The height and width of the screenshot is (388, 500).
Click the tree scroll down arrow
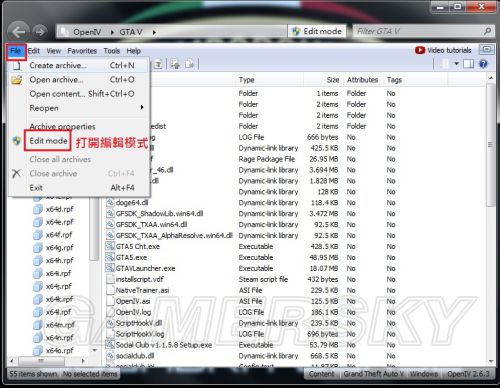[x=95, y=350]
